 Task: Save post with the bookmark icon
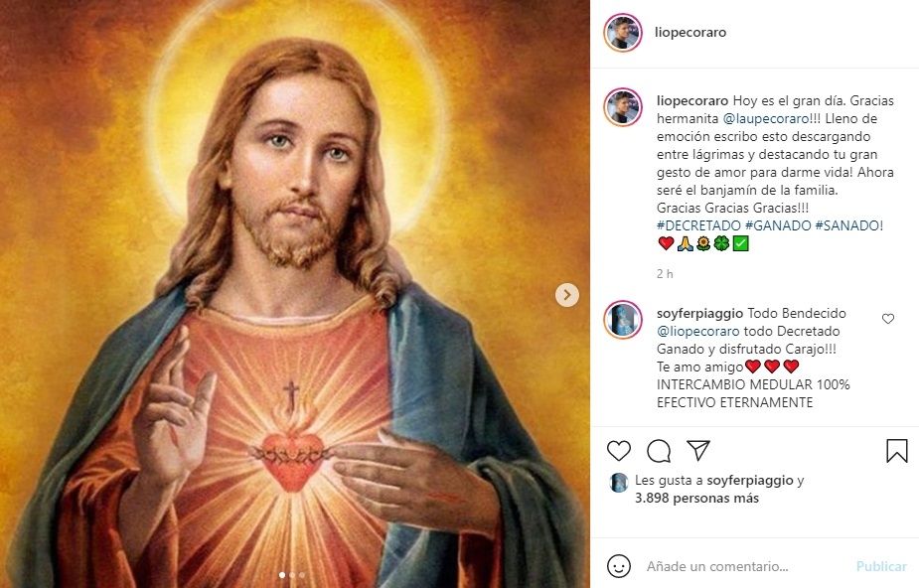pyautogui.click(x=896, y=451)
